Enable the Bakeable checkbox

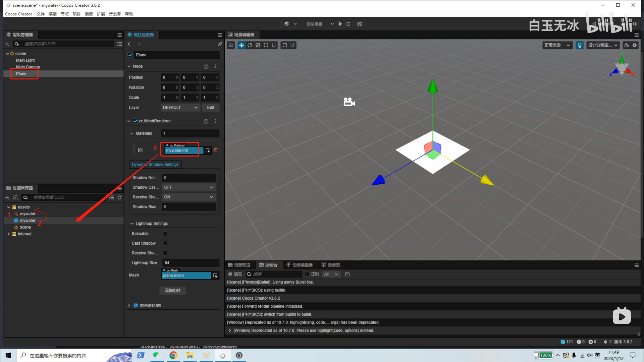[x=165, y=234]
